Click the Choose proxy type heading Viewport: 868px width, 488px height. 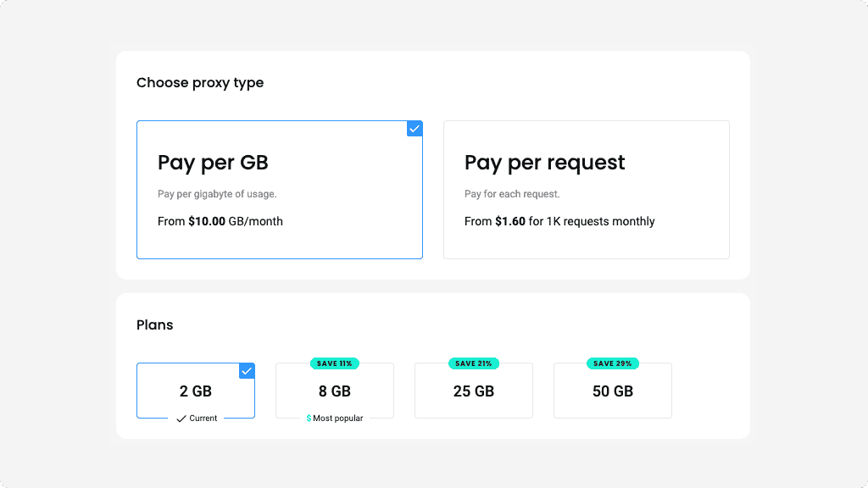click(200, 83)
